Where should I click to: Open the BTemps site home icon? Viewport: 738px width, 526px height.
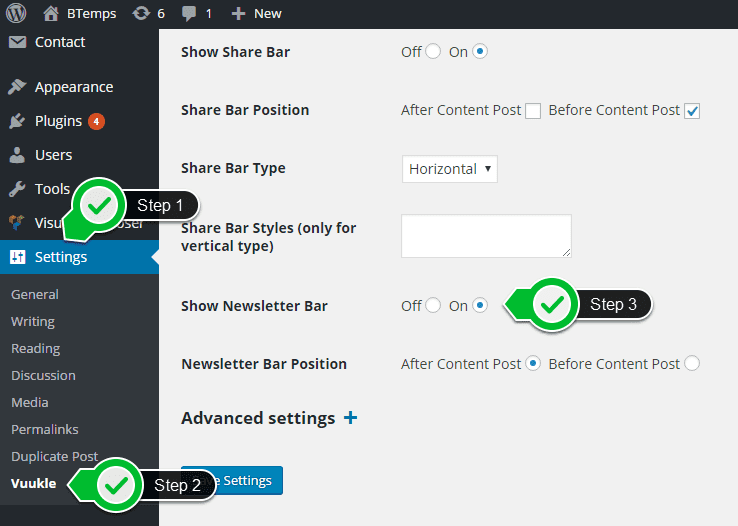click(x=51, y=14)
